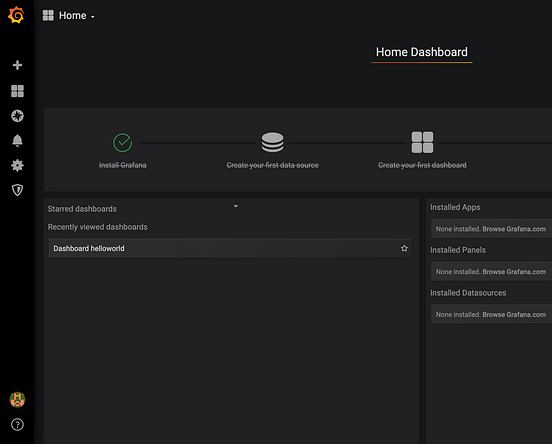Open the Dashboards sidebar icon
Image resolution: width=552 pixels, height=444 pixels.
pyautogui.click(x=17, y=91)
